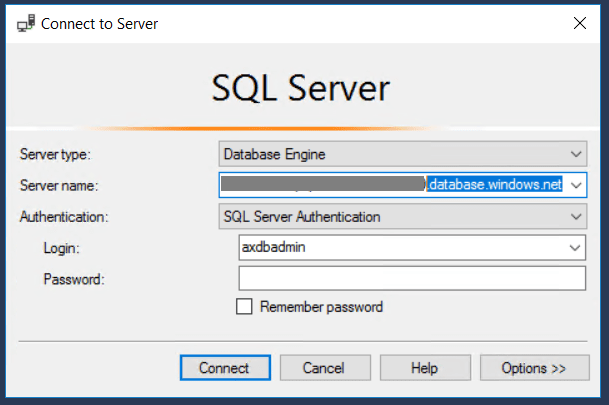The image size is (609, 405).
Task: Expand the Authentication dropdown arrow
Action: [576, 216]
